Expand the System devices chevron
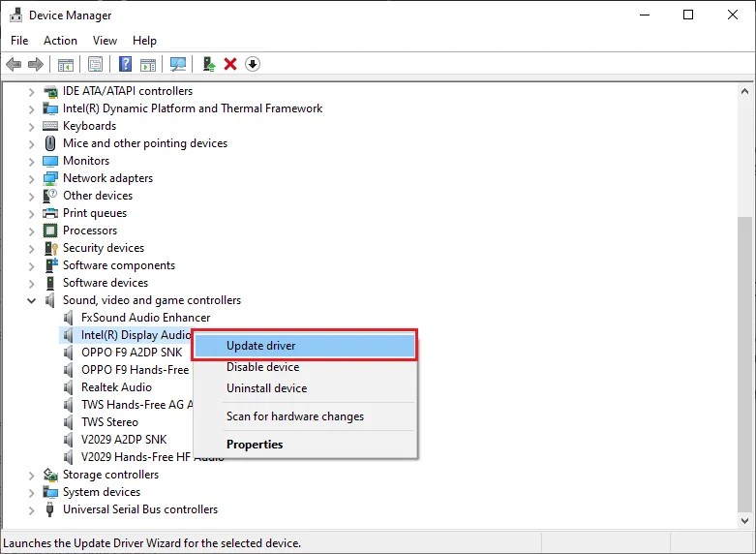 tap(31, 492)
